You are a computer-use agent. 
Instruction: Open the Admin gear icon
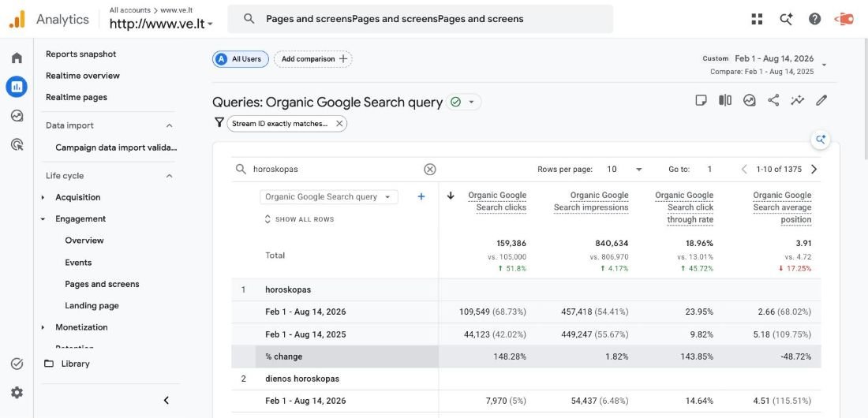pyautogui.click(x=17, y=393)
